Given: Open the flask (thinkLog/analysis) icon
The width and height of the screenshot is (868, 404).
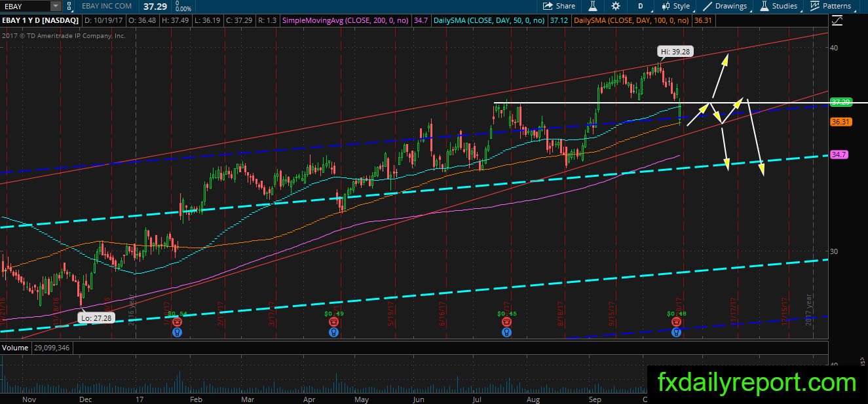Looking at the screenshot, I should tap(593, 6).
